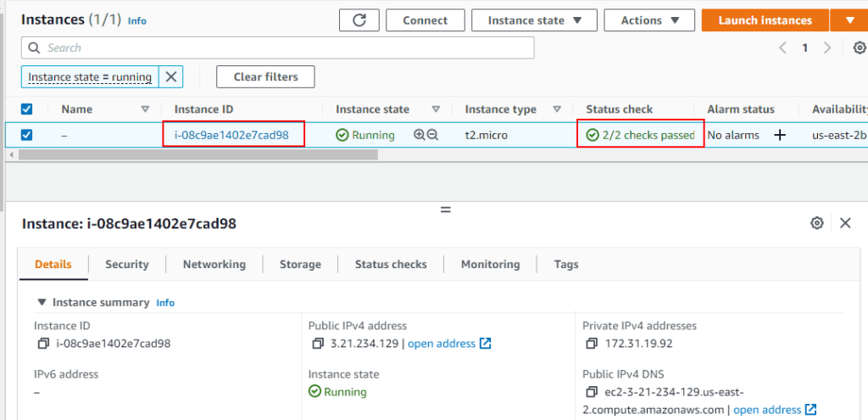Uncheck the checkbox for the running instance row
The image size is (868, 420).
coord(26,135)
